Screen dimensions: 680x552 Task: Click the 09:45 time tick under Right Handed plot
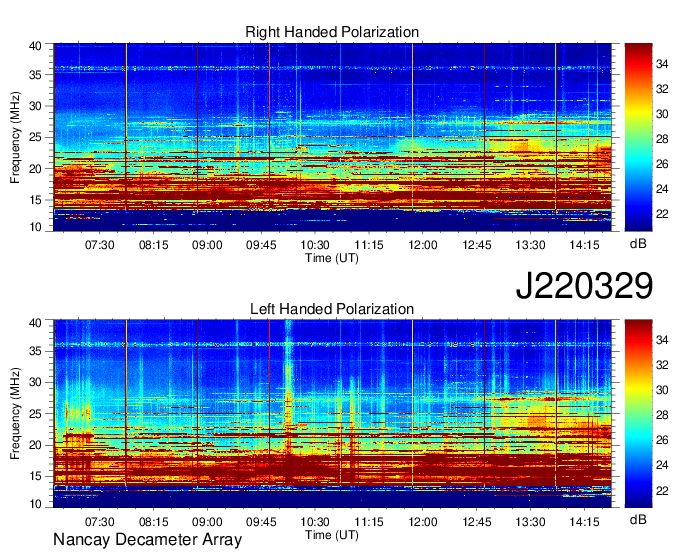(x=261, y=245)
